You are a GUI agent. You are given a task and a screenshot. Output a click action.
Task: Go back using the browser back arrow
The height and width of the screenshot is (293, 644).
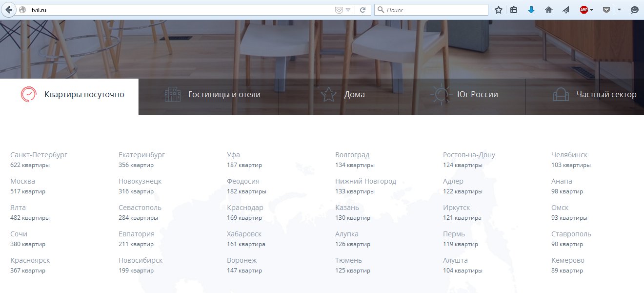point(8,10)
